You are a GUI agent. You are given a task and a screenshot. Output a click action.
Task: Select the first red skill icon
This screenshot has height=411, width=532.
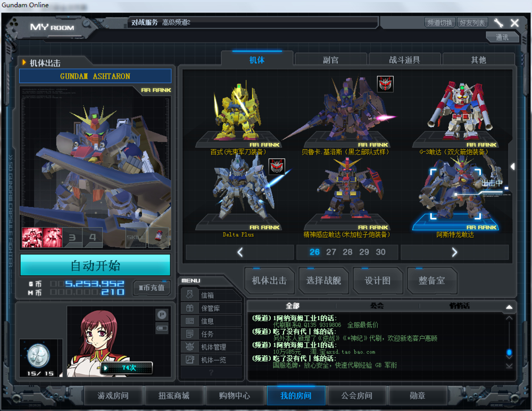tap(31, 237)
